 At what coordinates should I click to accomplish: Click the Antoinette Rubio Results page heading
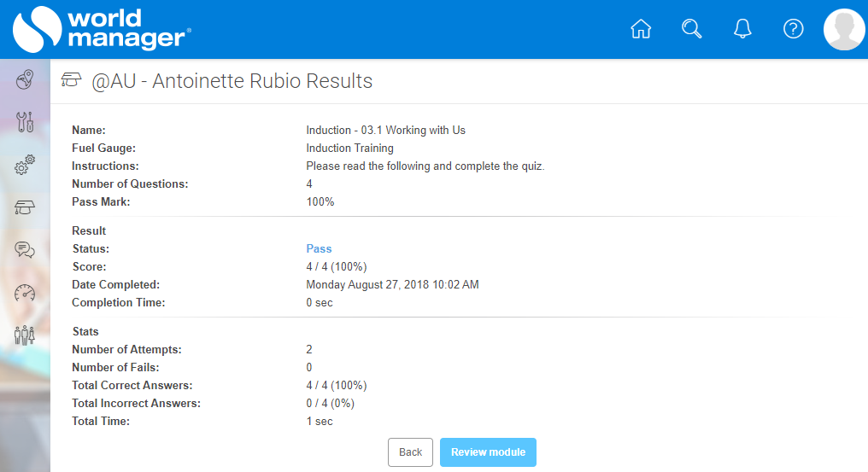coord(232,81)
